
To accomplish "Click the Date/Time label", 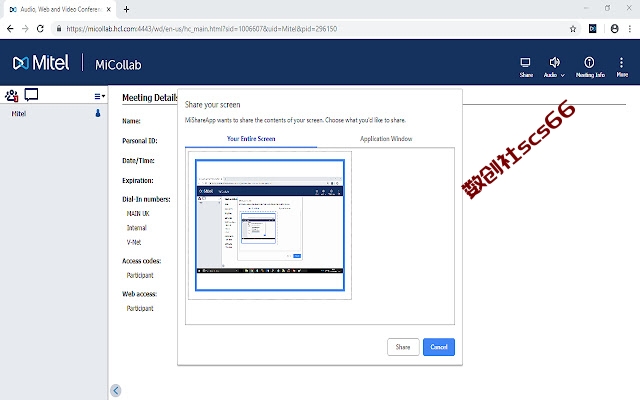I will coord(138,161).
